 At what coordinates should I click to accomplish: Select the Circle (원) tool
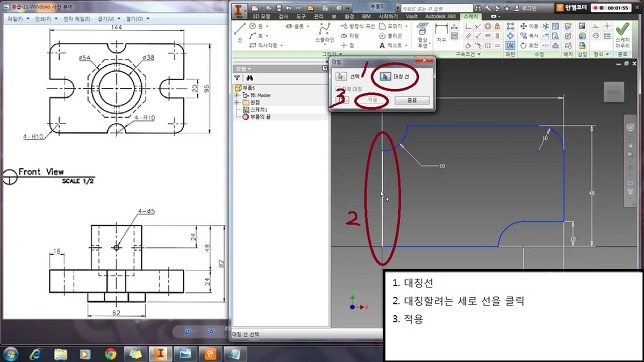pos(257,26)
